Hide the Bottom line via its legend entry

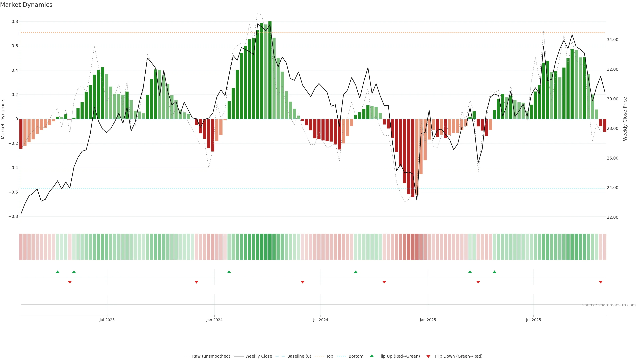356,356
